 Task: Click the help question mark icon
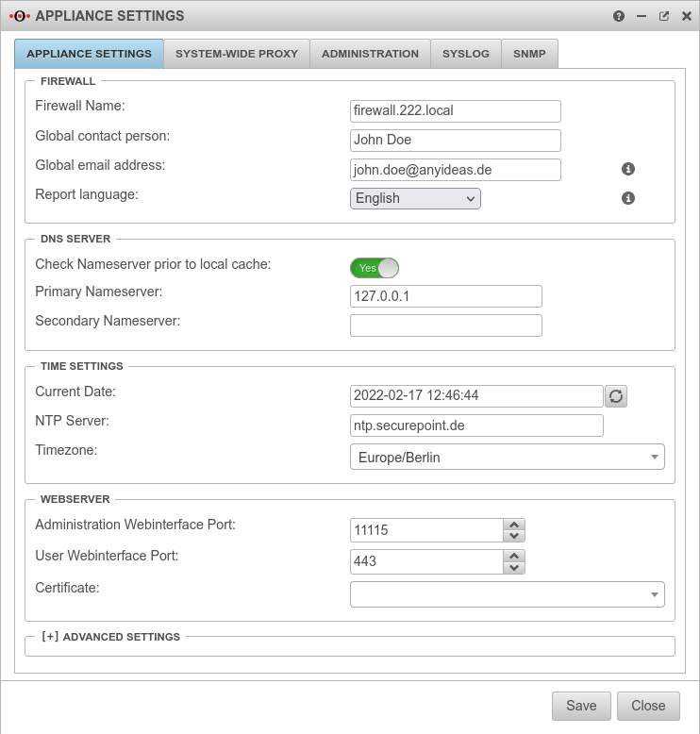pyautogui.click(x=619, y=16)
